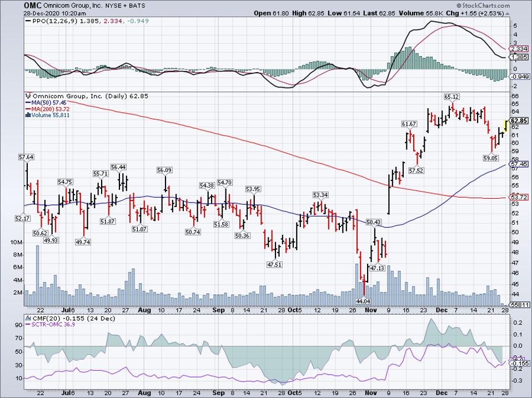Screen dimensions: 532x398
Task: Click the 65.12 peak price label
Action: [451, 97]
